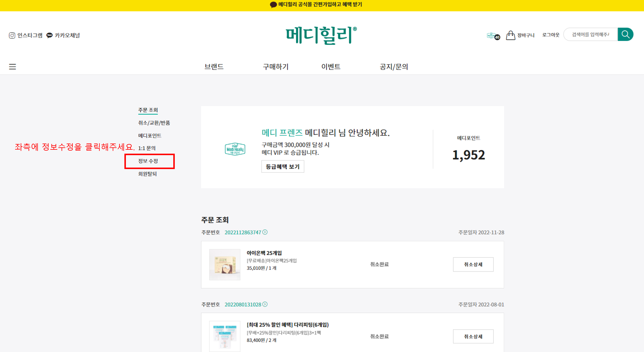This screenshot has width=644, height=352.
Task: Click the [최대 25% 할인 혜택] 다리피팅(6개입) title
Action: pos(288,325)
